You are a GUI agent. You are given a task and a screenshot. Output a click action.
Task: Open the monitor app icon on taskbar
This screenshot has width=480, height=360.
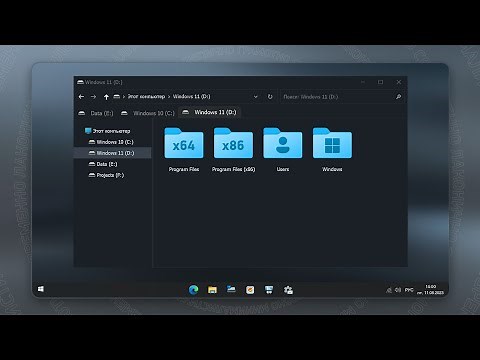[269, 290]
